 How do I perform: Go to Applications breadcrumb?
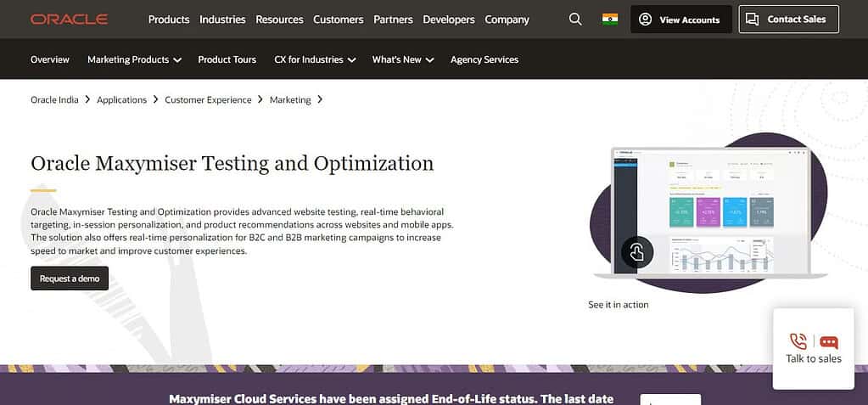[122, 99]
